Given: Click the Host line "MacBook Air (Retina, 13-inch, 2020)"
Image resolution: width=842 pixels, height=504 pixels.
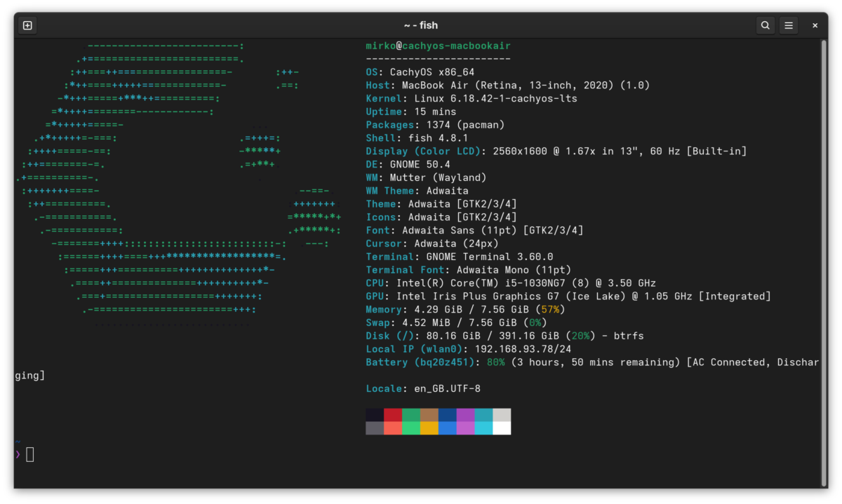Looking at the screenshot, I should click(508, 86).
